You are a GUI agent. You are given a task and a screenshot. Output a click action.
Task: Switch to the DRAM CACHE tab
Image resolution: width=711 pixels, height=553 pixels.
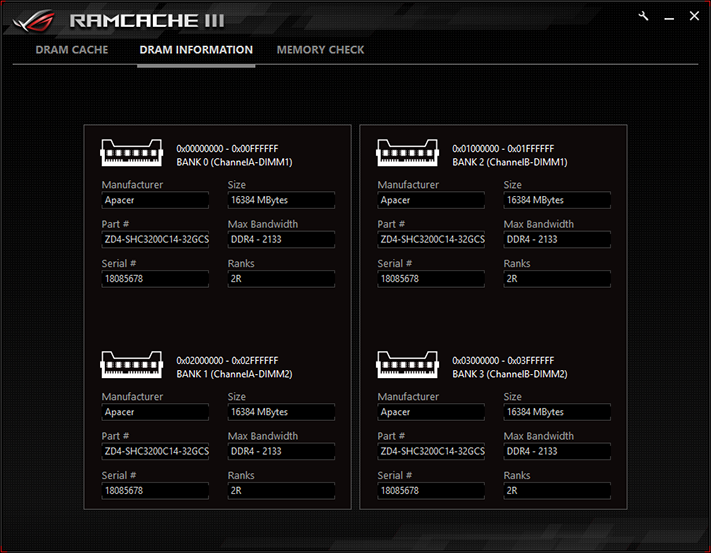coord(72,50)
